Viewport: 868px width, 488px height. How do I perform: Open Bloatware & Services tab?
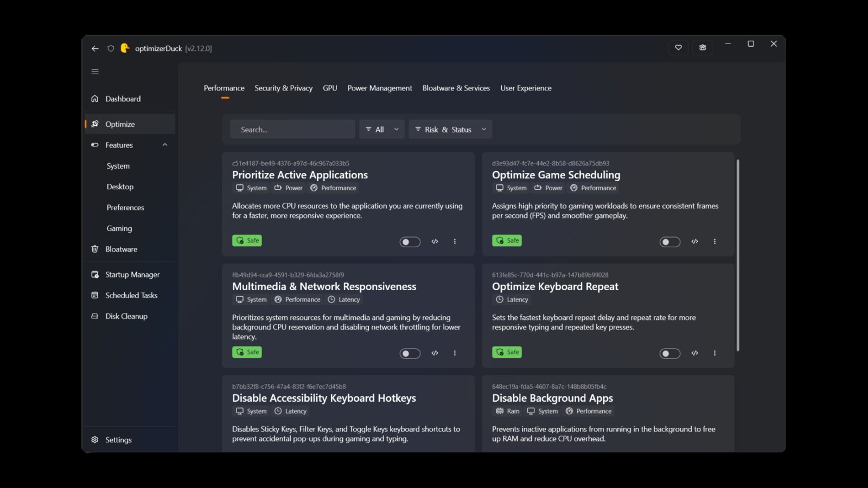click(456, 88)
